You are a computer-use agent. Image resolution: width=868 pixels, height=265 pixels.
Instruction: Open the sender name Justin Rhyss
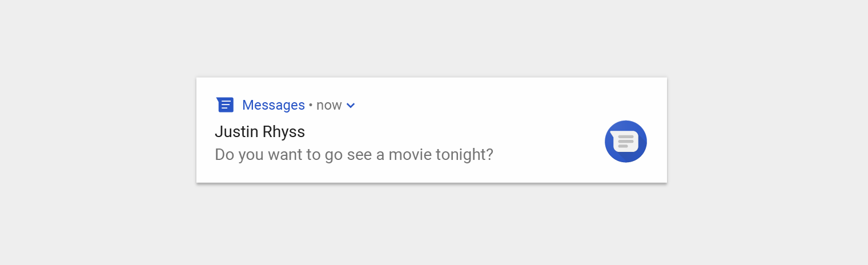[260, 132]
